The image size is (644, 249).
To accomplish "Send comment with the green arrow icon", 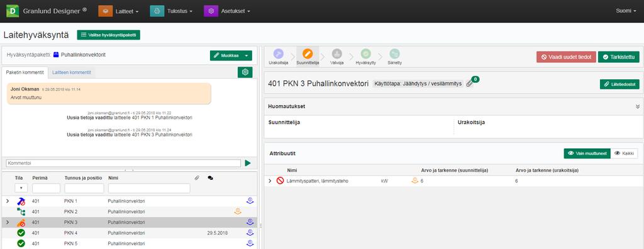I will 248,163.
